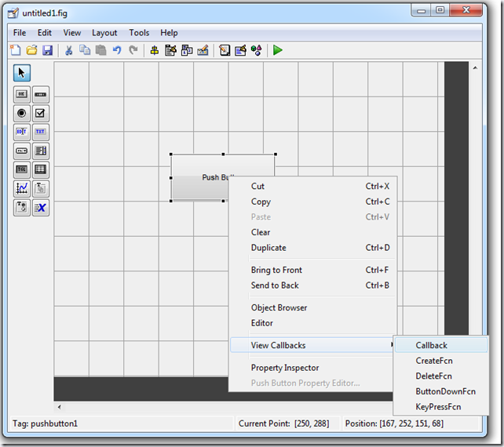Image resolution: width=504 pixels, height=447 pixels.
Task: Select Editor in the context menu
Action: coord(314,323)
